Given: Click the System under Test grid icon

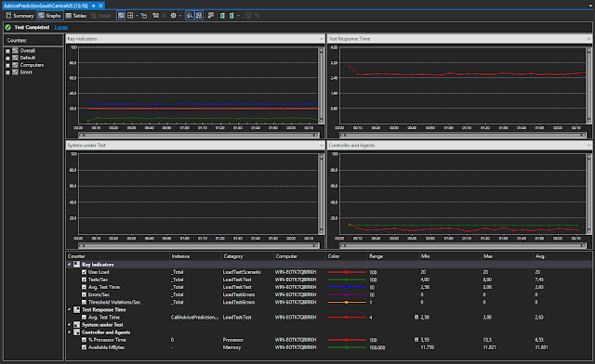Looking at the screenshot, I should pyautogui.click(x=76, y=325).
